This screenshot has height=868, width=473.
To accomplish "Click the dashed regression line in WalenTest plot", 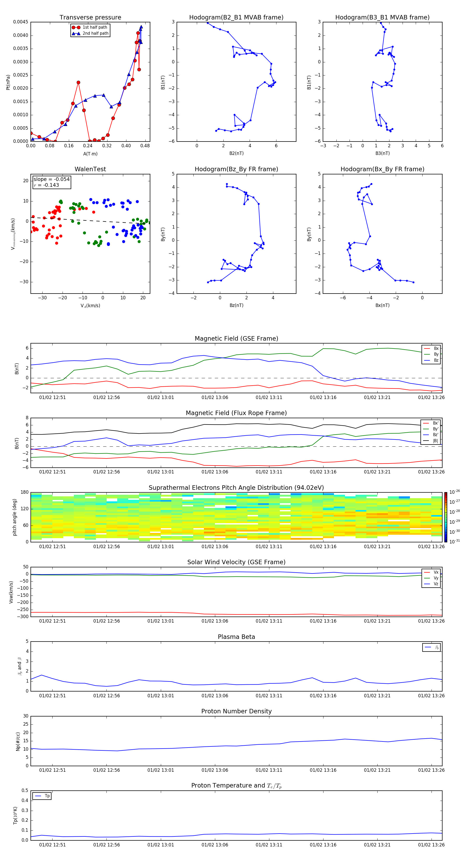I will [90, 220].
